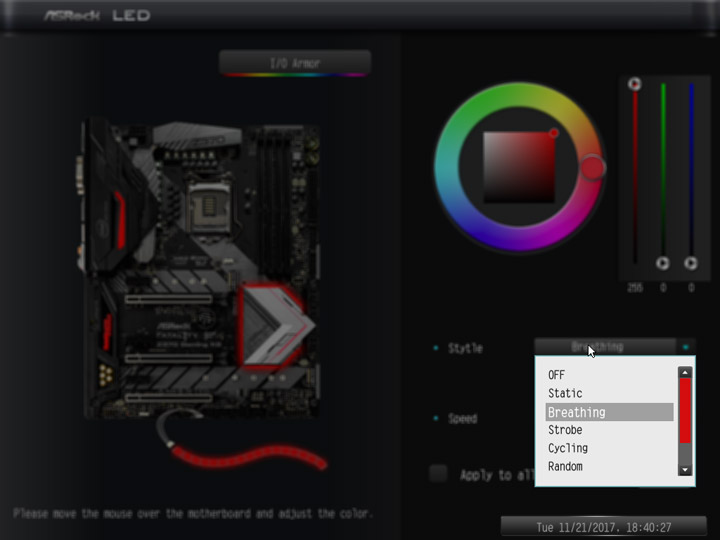Click the green slider handle at bottom
The height and width of the screenshot is (540, 720).
click(x=663, y=263)
